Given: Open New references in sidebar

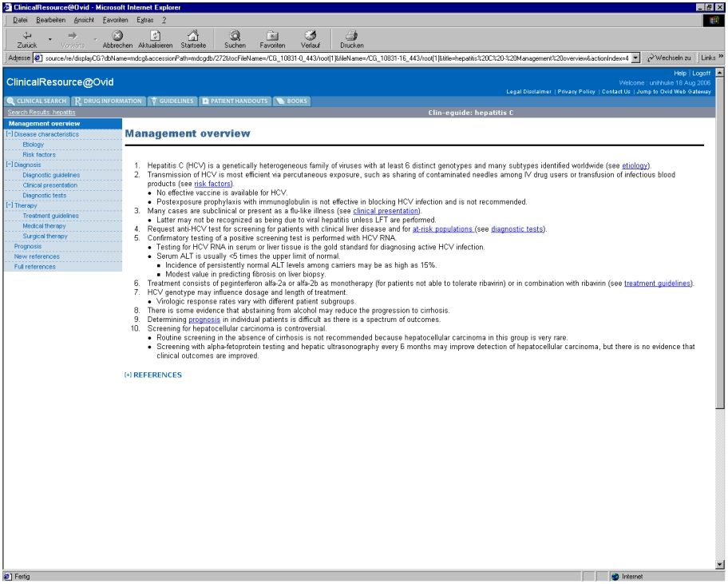Looking at the screenshot, I should pos(37,257).
